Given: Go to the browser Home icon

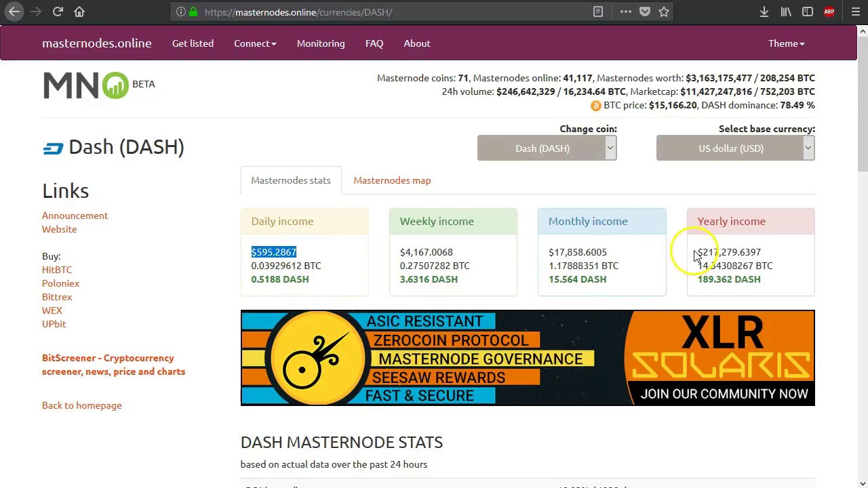Looking at the screenshot, I should 79,12.
